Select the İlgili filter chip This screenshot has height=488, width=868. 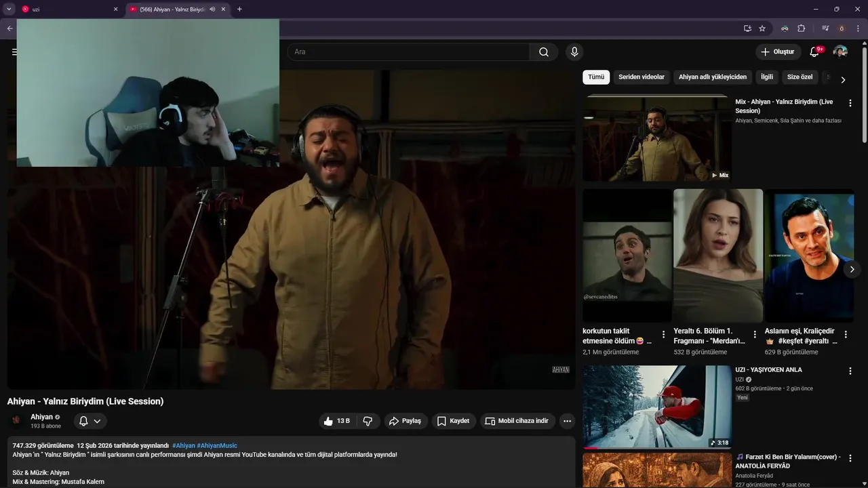767,77
